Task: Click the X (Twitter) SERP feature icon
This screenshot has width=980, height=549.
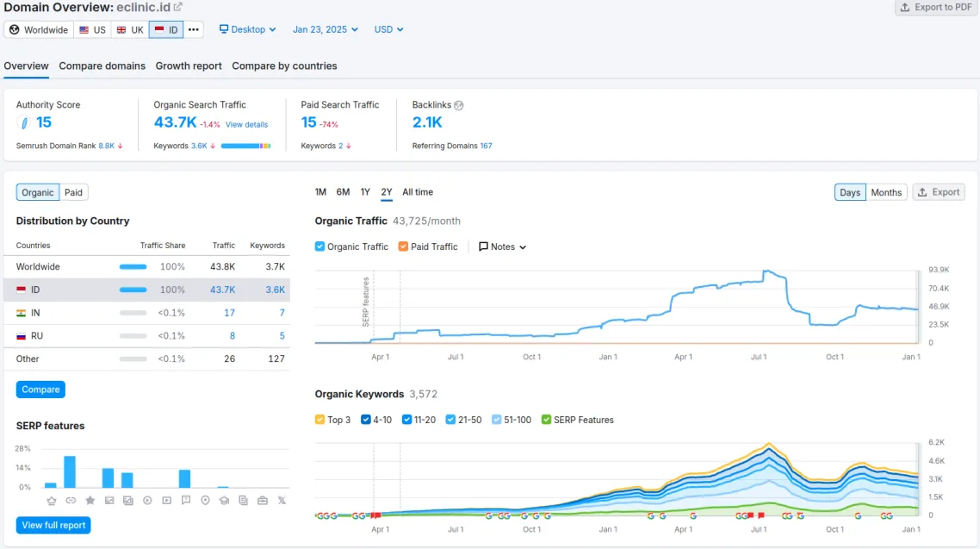Action: 282,500
